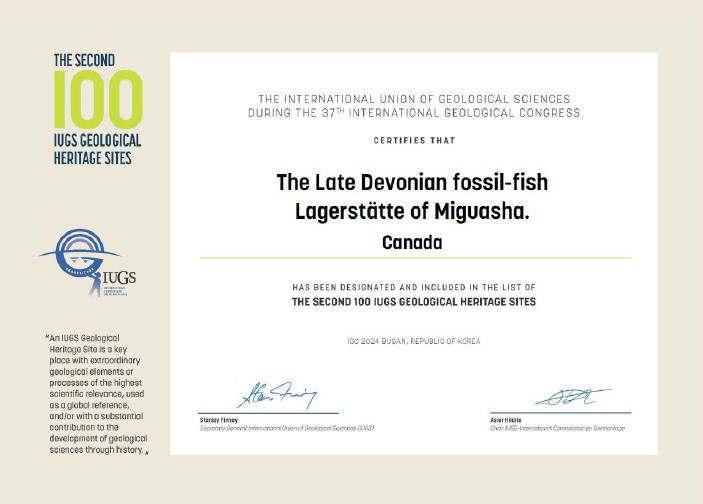The image size is (703, 504).
Task: Click 'THE INTERNATIONAL UNION OF GEOLOGICAL SCIENCES' line
Action: pyautogui.click(x=414, y=99)
